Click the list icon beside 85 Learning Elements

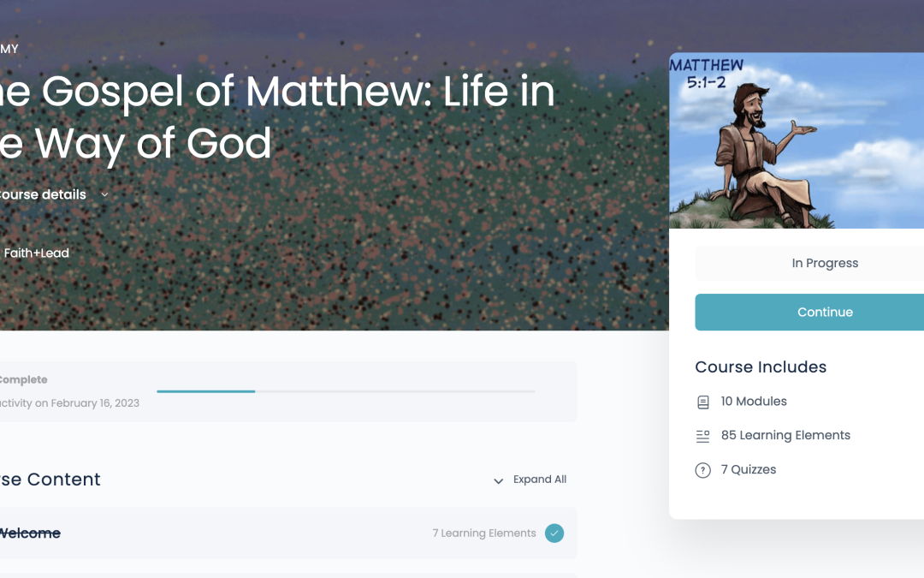click(x=702, y=435)
